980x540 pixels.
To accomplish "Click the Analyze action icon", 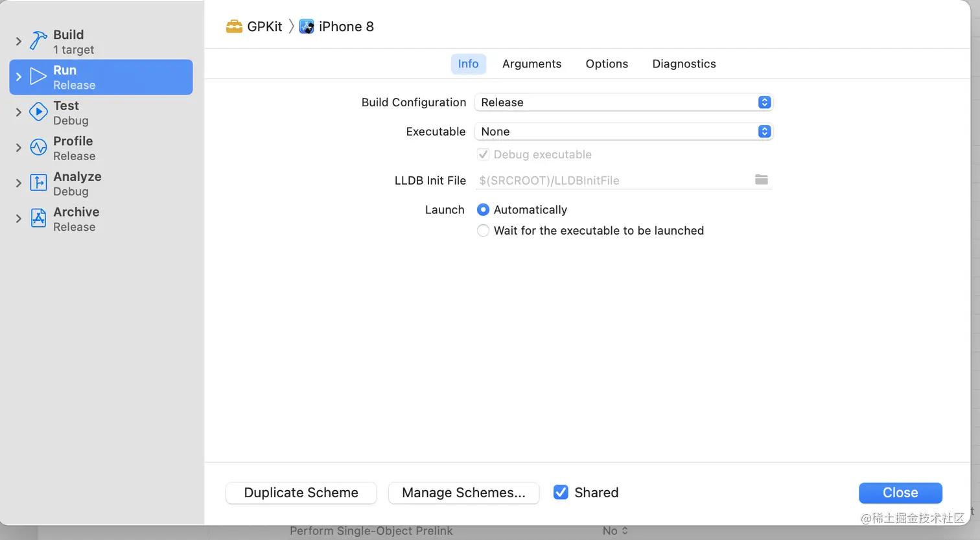I will coord(38,183).
